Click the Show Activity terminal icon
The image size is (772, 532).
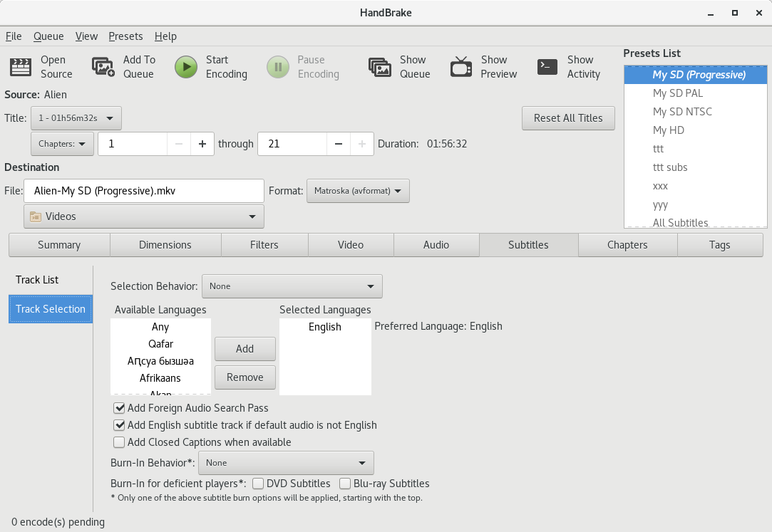click(547, 67)
